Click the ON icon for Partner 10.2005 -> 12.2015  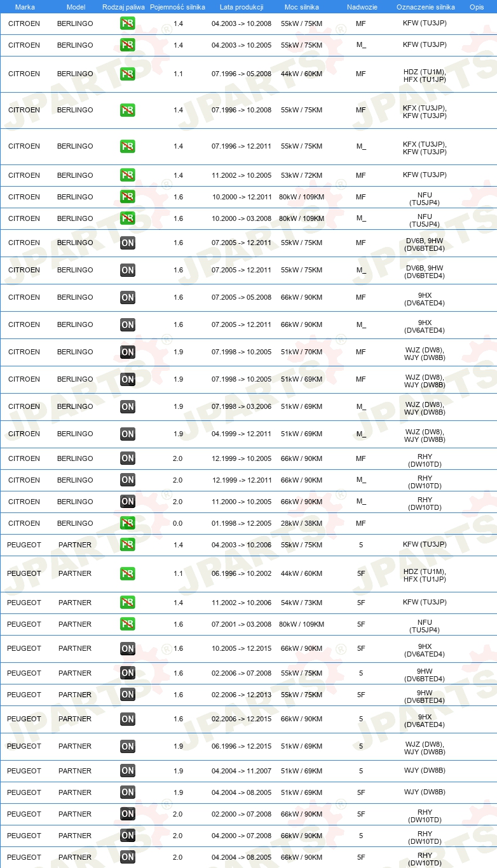coord(128,648)
